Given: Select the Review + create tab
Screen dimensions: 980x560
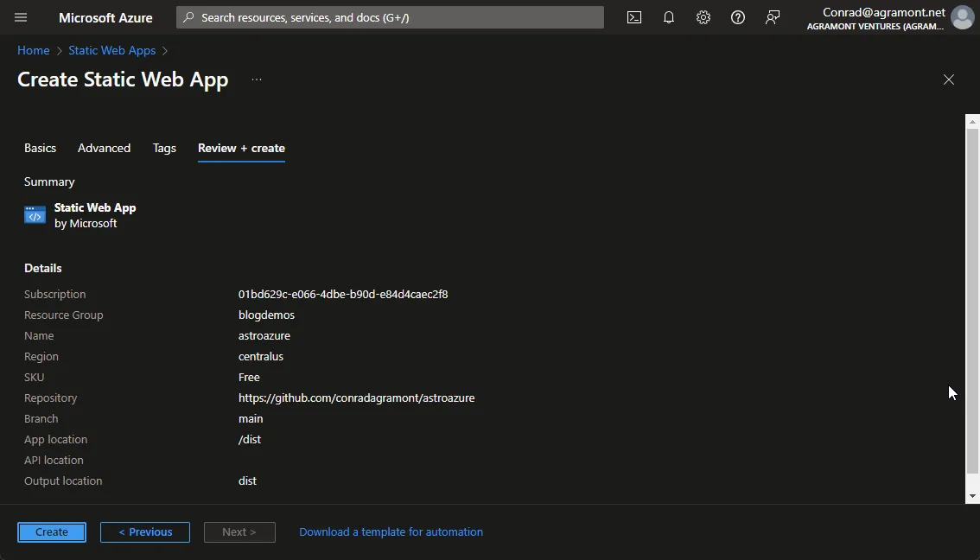Looking at the screenshot, I should coord(241,148).
